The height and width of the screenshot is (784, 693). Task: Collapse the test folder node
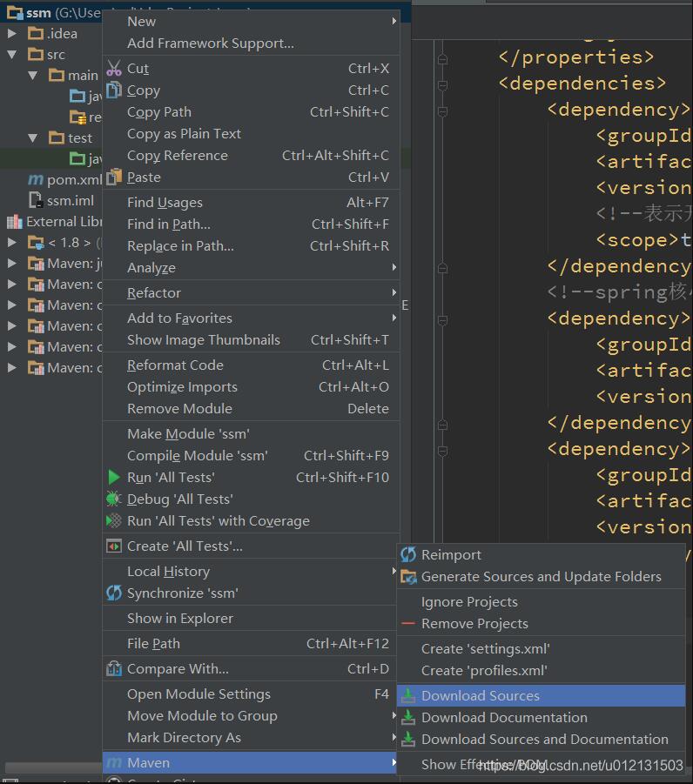point(33,137)
